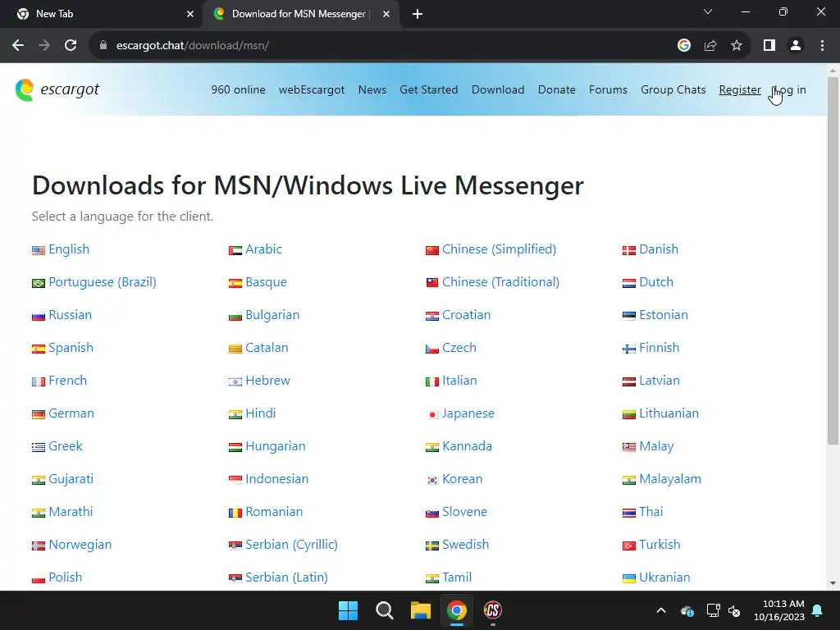Open Chrome three-dot menu
Image resolution: width=840 pixels, height=630 pixels.
822,46
